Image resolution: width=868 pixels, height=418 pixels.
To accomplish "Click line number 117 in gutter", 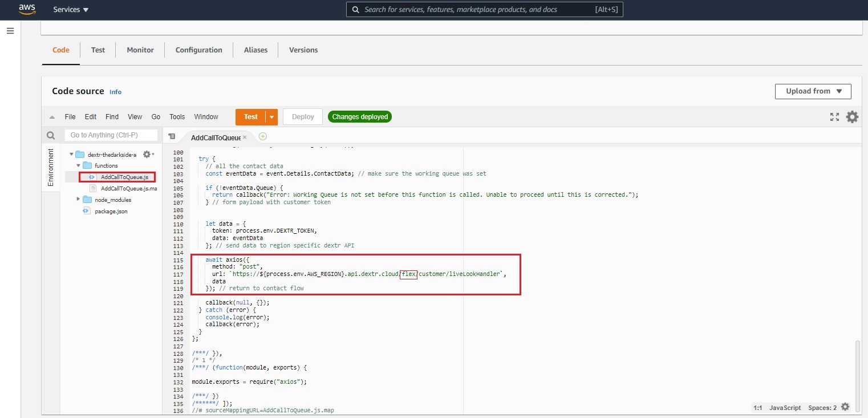I will click(178, 274).
